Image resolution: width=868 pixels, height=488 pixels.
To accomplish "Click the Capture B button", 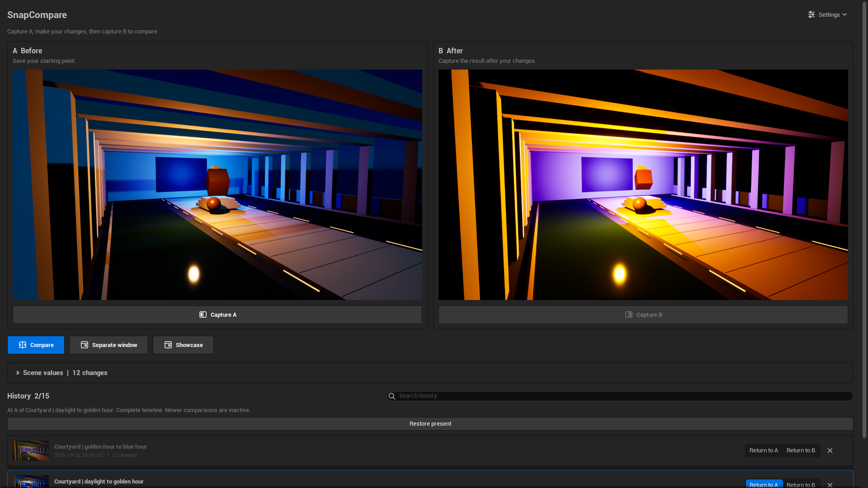I will pos(643,314).
